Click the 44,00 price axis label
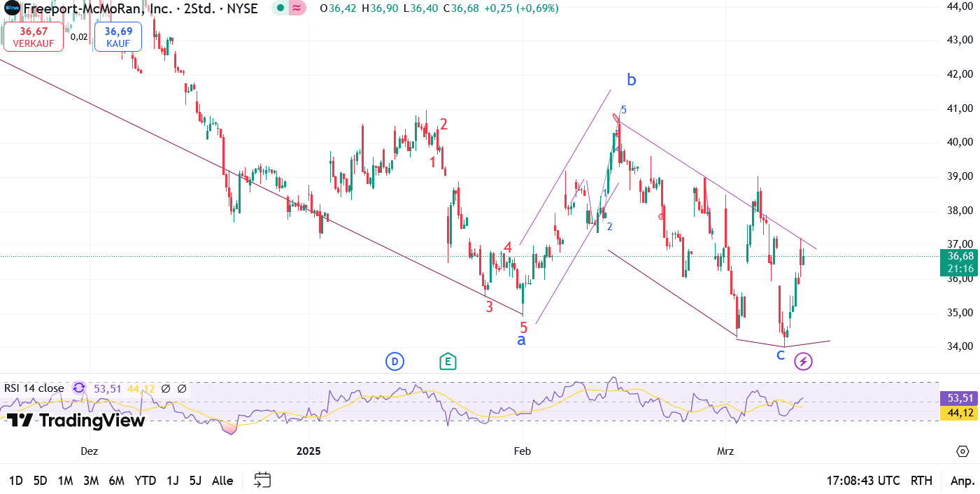Image resolution: width=980 pixels, height=494 pixels. click(960, 6)
